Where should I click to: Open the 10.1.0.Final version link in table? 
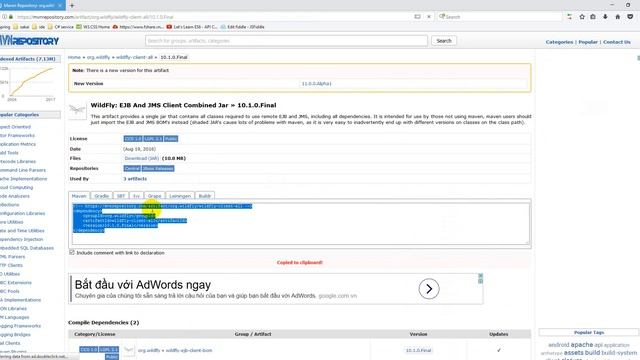[x=418, y=350]
